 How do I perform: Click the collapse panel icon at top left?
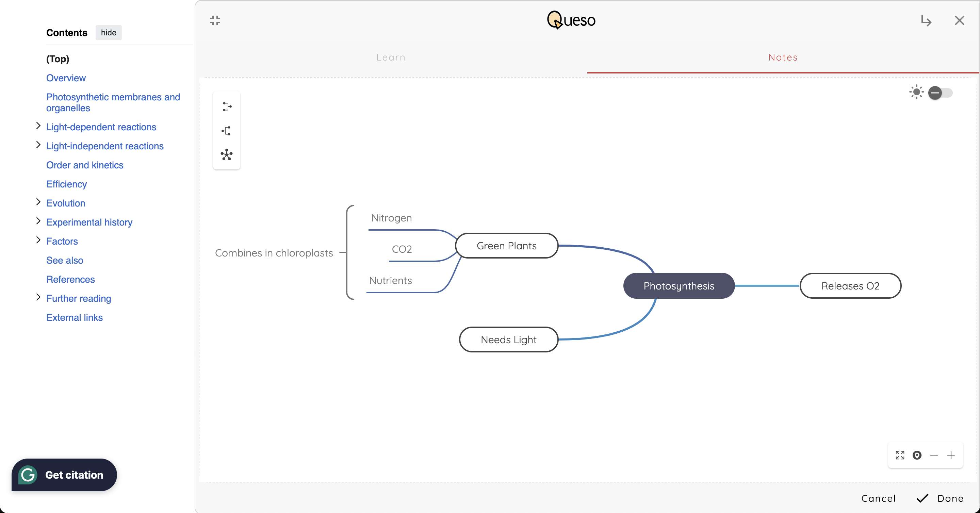point(215,20)
